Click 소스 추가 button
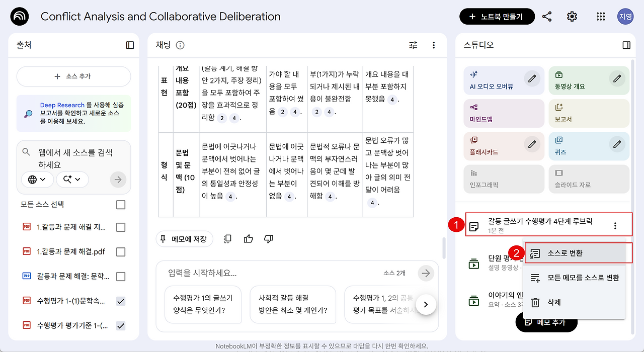The height and width of the screenshot is (352, 644). 73,76
